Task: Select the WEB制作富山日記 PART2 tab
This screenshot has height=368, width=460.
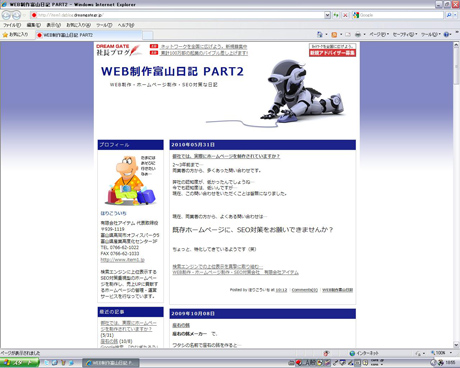Action: point(88,35)
